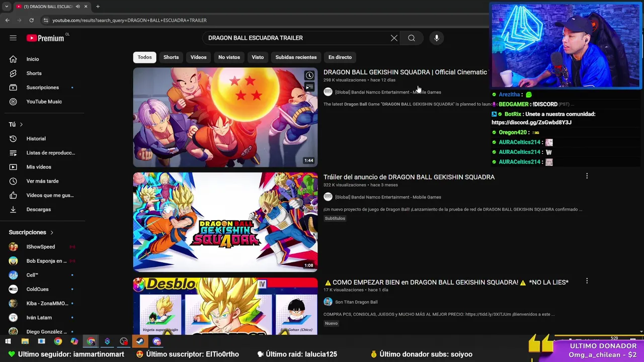
Task: Open more options for Tráiler del anuncio video
Action: pyautogui.click(x=587, y=176)
